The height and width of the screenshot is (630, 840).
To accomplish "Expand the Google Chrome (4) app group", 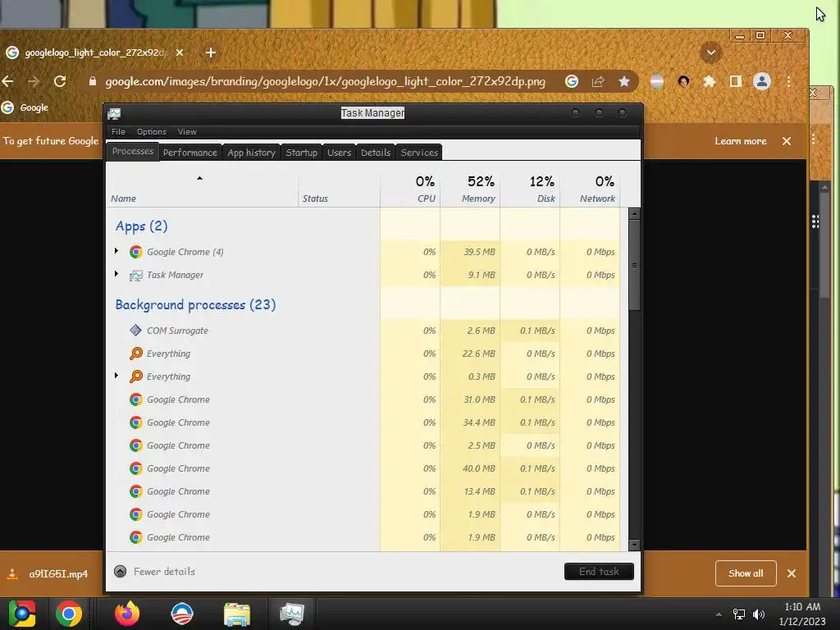I will click(x=116, y=251).
